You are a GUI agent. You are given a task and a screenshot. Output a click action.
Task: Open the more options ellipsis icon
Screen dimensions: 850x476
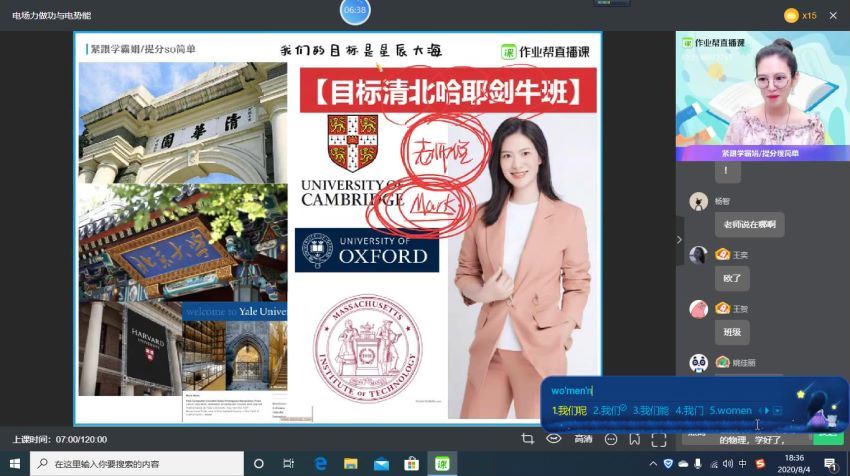coord(611,439)
